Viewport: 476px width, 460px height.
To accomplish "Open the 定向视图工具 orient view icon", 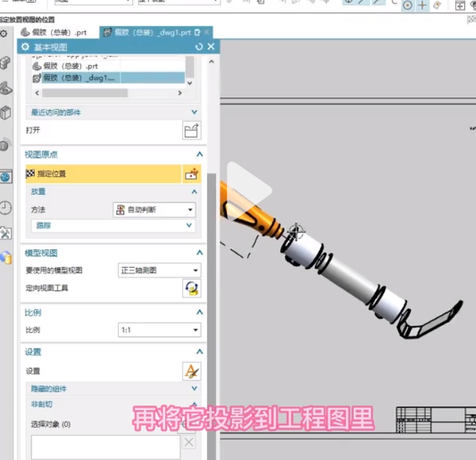I will pos(191,289).
